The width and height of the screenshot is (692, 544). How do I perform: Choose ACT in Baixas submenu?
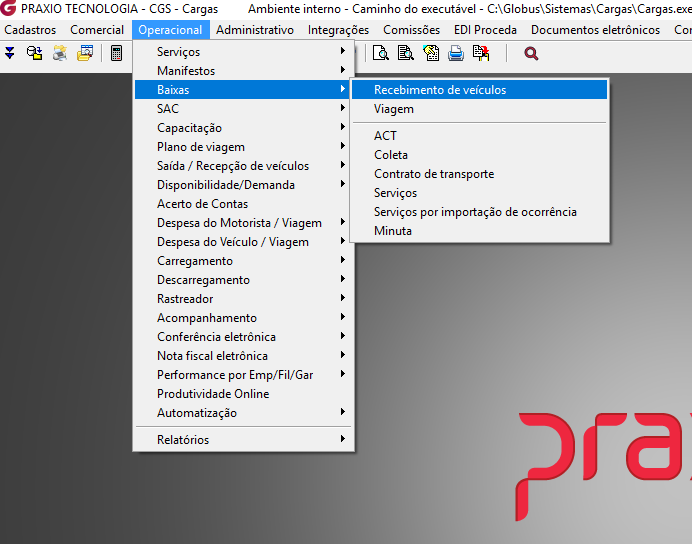tap(479, 135)
